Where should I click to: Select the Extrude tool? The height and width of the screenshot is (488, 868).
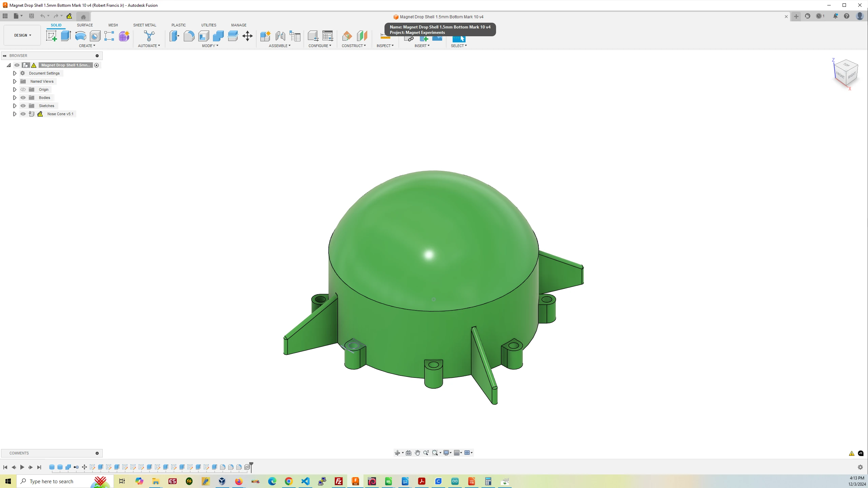coord(66,36)
